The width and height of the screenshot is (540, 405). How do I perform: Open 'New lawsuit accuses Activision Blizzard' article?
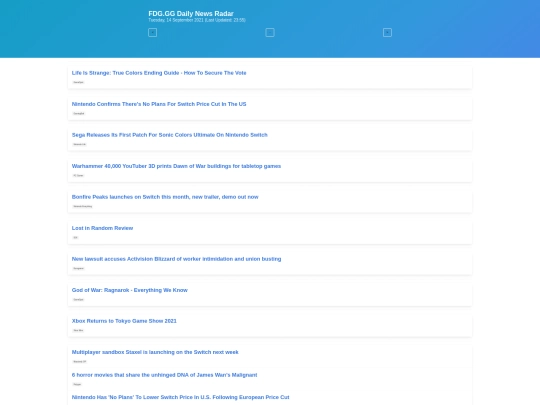[176, 259]
